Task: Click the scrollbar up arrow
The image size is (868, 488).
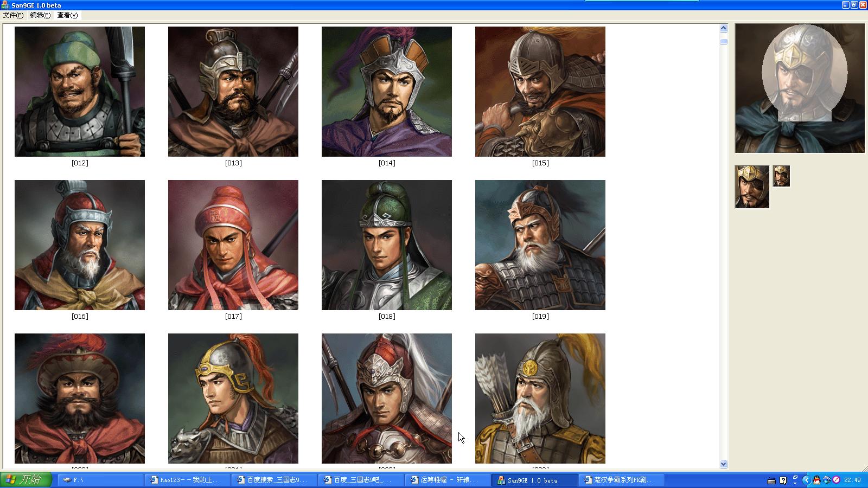Action: pyautogui.click(x=724, y=28)
